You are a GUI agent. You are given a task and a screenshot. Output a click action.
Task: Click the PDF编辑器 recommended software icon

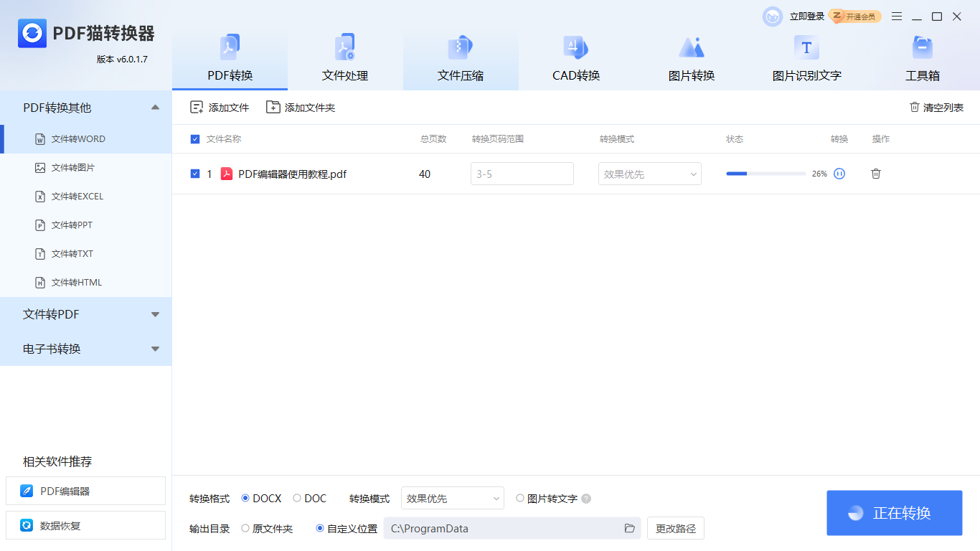point(27,491)
